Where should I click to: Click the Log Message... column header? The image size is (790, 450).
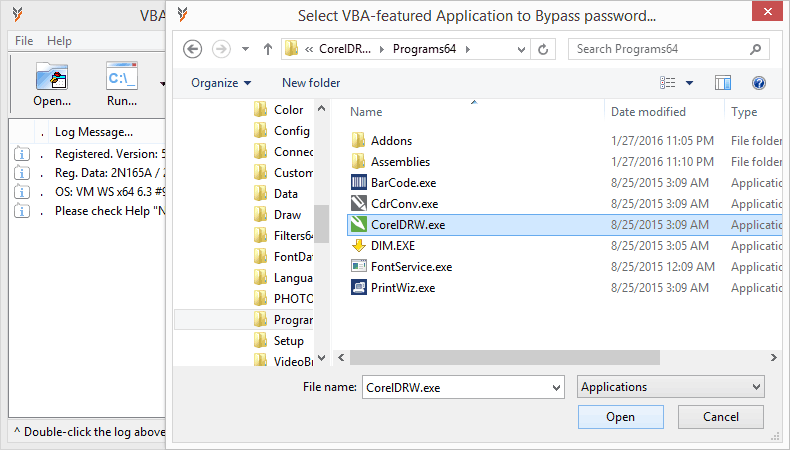tap(94, 132)
